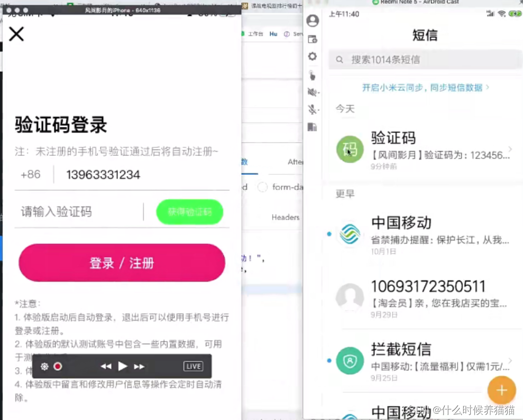Click the phone number field 13963331234
The image size is (523, 420).
click(103, 175)
